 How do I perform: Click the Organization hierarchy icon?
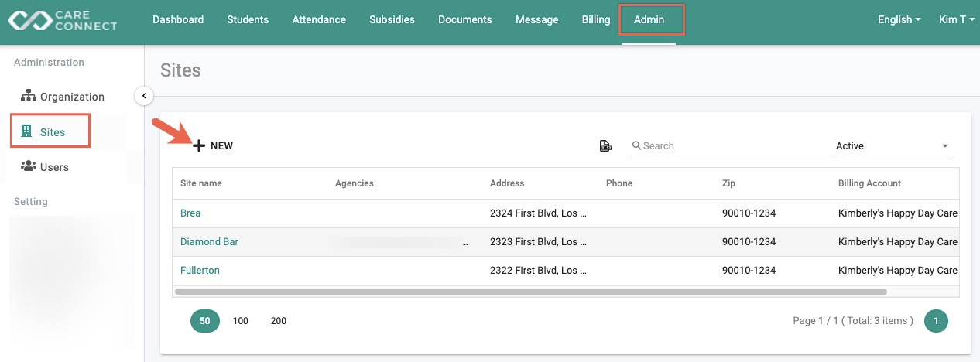pos(29,96)
